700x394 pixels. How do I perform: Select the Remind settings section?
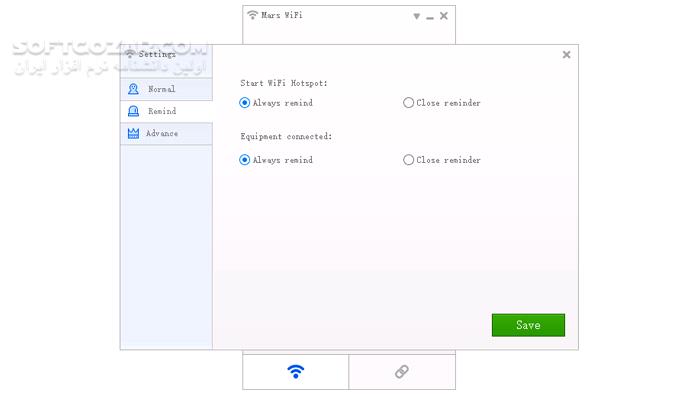click(x=166, y=111)
